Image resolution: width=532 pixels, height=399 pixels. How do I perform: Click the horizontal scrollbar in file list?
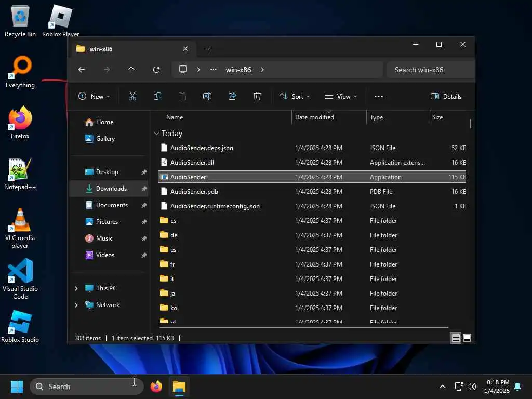[303, 328]
